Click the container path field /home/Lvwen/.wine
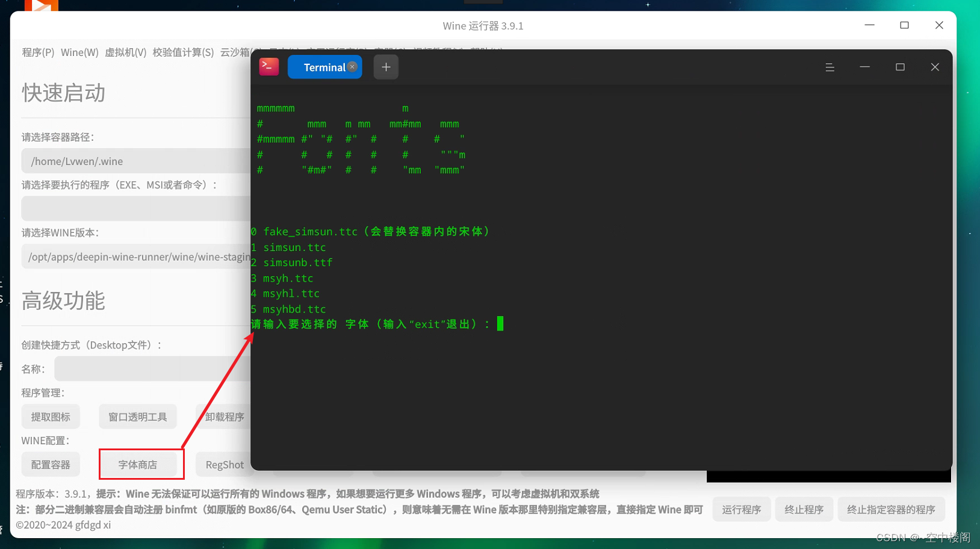The width and height of the screenshot is (980, 549). pyautogui.click(x=136, y=161)
